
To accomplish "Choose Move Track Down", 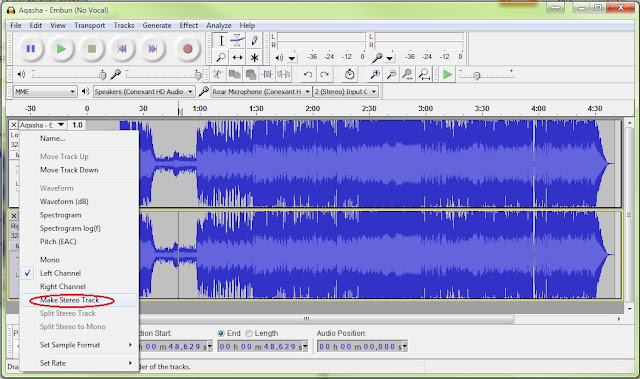I will pos(79,170).
